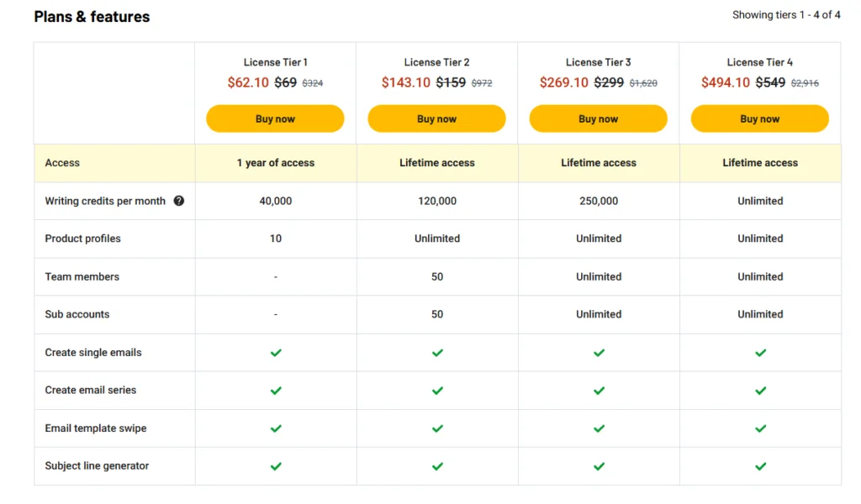
Task: Click Tier 4 checkmark for Create single emails
Action: (x=760, y=353)
